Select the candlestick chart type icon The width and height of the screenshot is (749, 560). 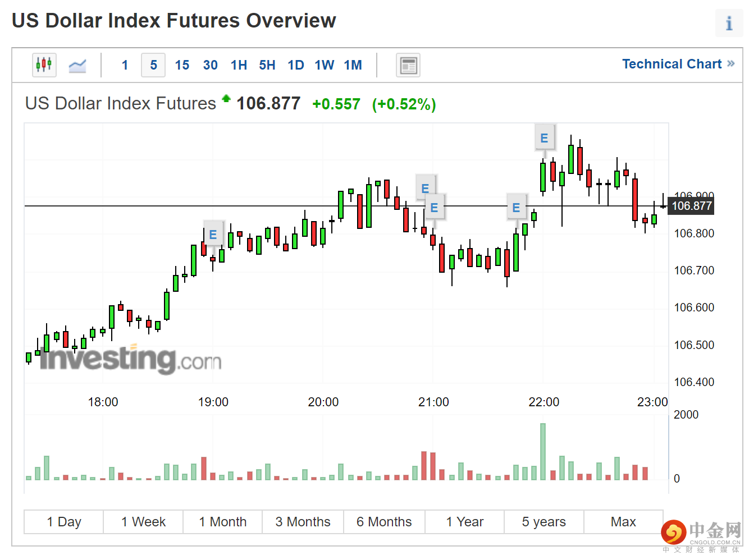[44, 65]
